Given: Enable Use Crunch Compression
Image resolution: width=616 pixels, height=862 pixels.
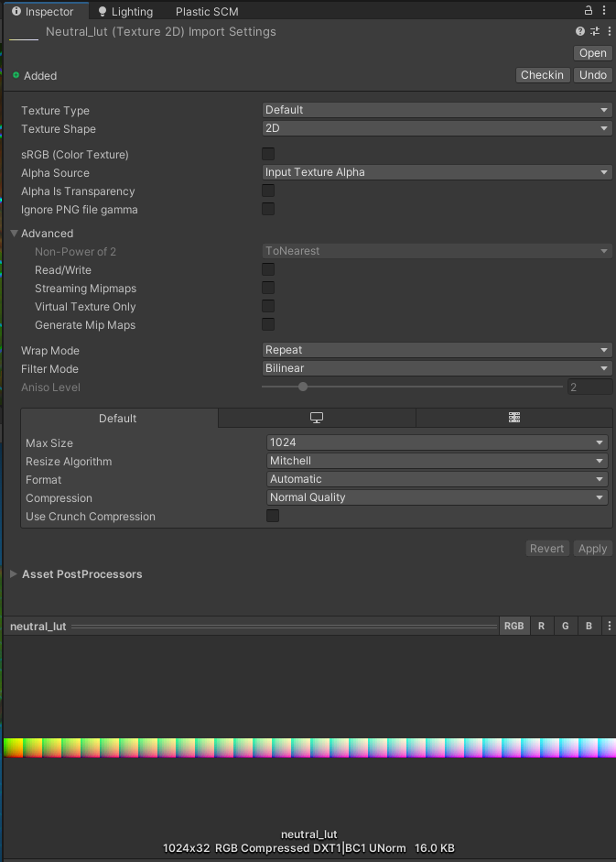Looking at the screenshot, I should (272, 516).
